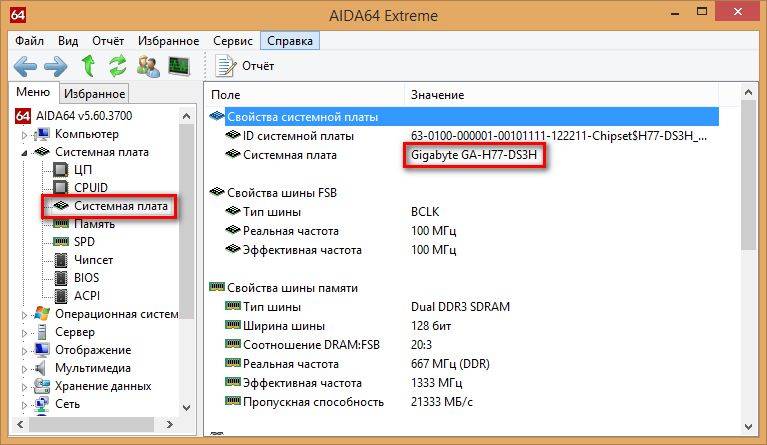Switch to the Меню tab

pyautogui.click(x=33, y=92)
